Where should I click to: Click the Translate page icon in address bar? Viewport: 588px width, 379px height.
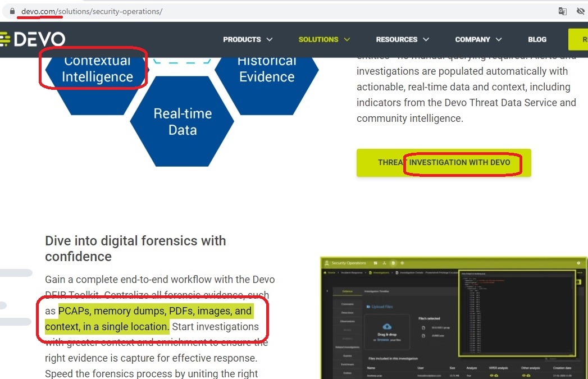(x=562, y=11)
